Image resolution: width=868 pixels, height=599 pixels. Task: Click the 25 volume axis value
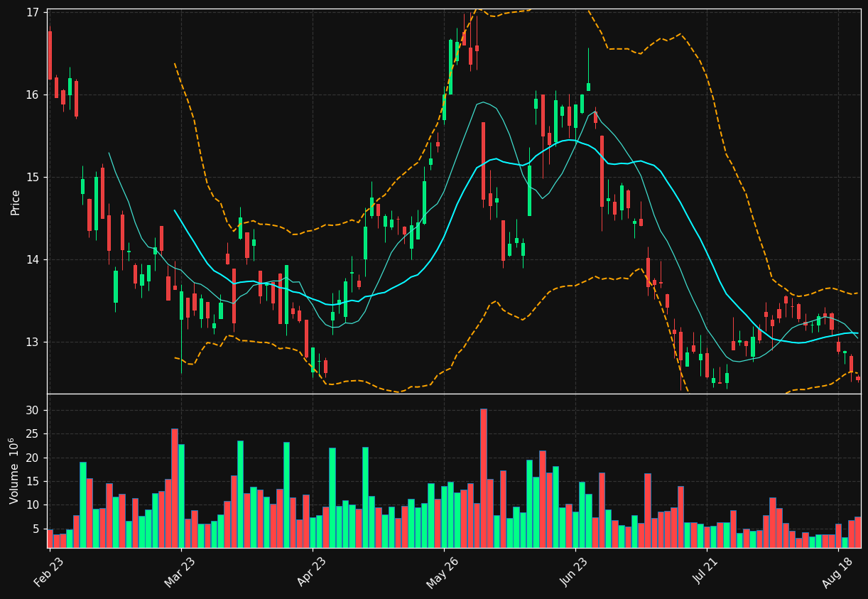(x=33, y=434)
